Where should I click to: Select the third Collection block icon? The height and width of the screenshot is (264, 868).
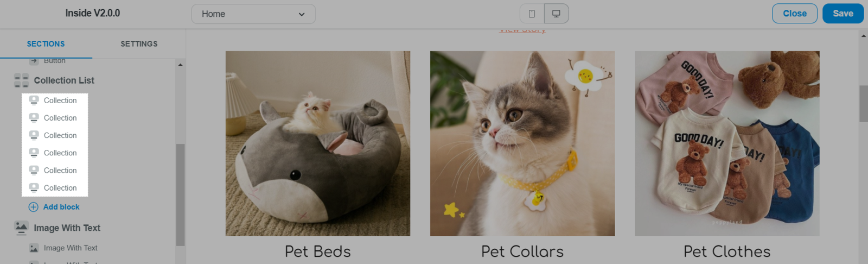(x=34, y=135)
